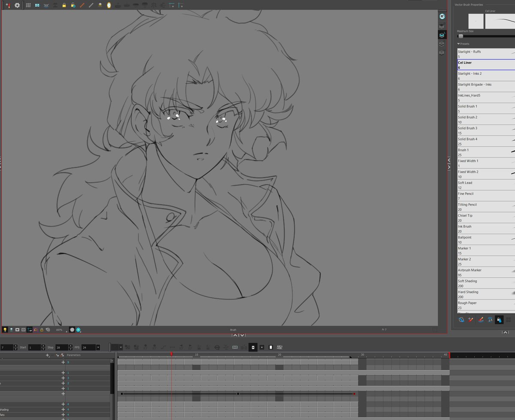Click the small lock icon in canvas bottom bar
Viewport: 515px width, 420px height.
(42, 329)
